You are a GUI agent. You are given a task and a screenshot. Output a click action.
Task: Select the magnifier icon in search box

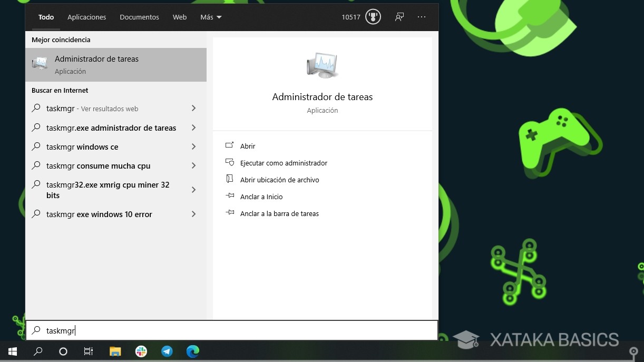36,330
